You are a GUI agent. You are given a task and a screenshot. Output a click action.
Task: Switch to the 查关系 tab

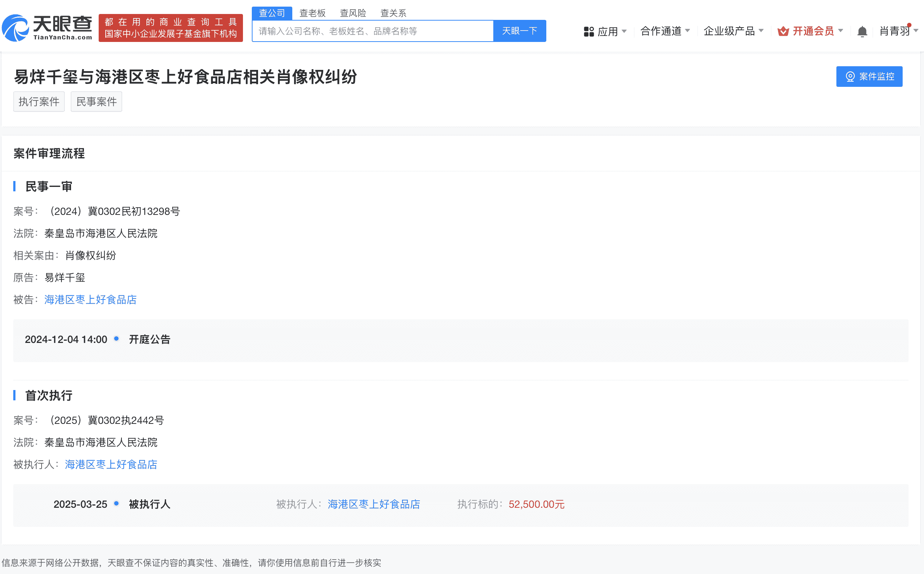point(394,13)
